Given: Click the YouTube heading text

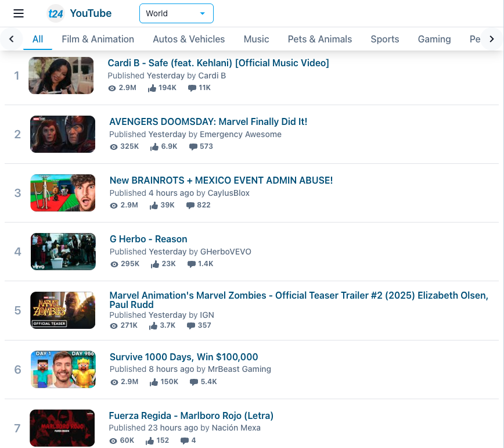Looking at the screenshot, I should 91,13.
